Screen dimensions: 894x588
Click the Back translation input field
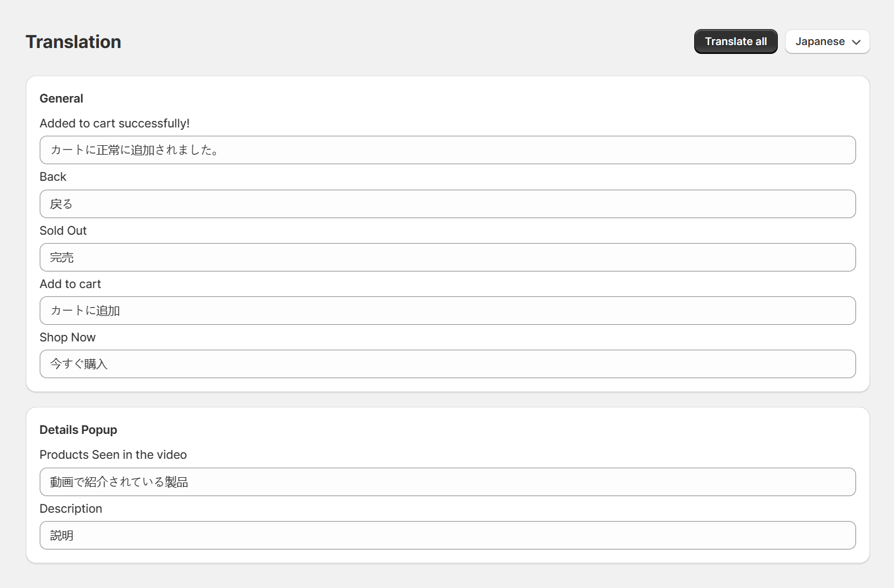coord(448,204)
